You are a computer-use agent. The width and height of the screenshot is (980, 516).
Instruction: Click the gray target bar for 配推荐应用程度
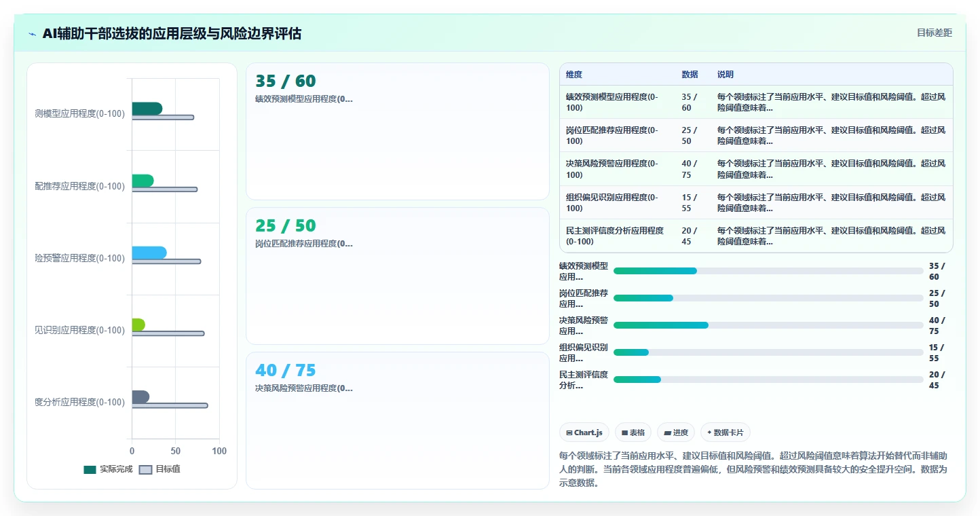tap(165, 189)
